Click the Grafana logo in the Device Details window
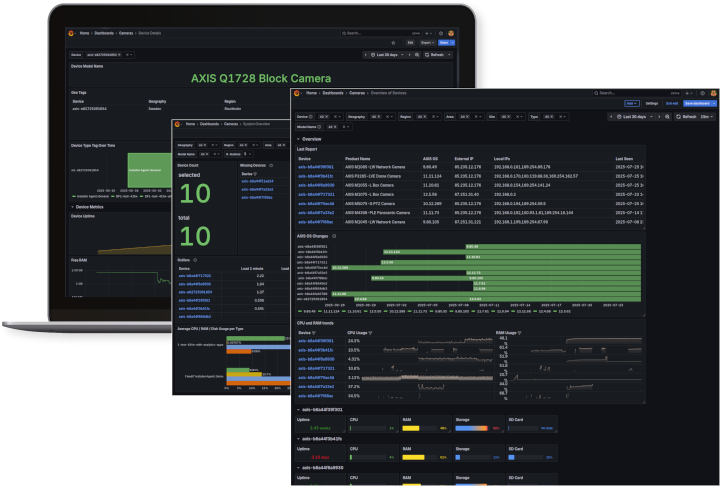Image resolution: width=720 pixels, height=486 pixels. 71,33
